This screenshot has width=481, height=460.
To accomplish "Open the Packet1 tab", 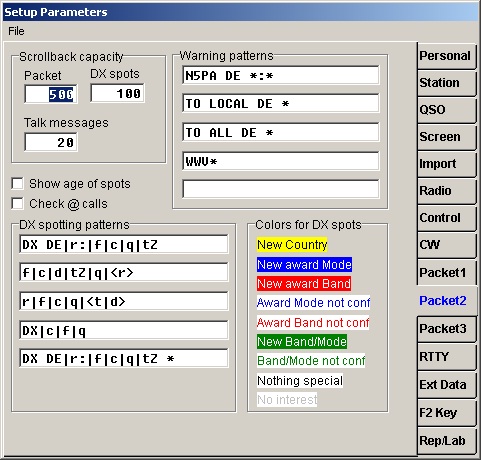I will click(x=446, y=272).
